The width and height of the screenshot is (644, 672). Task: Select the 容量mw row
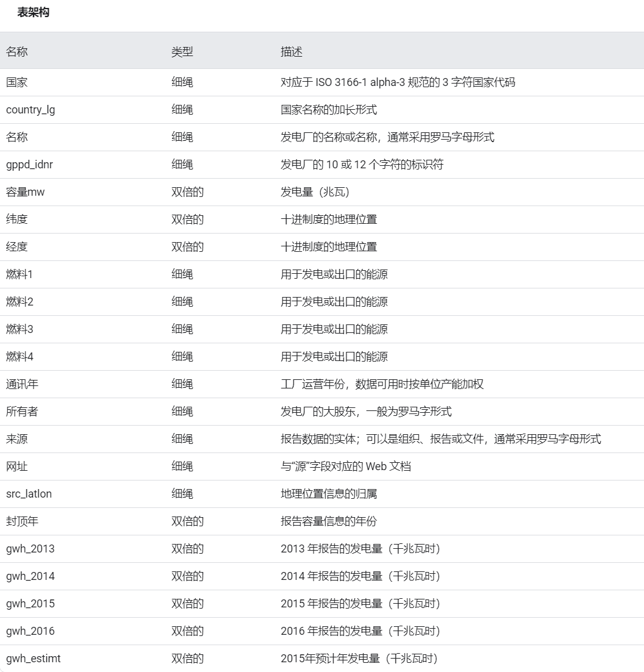[x=23, y=191]
